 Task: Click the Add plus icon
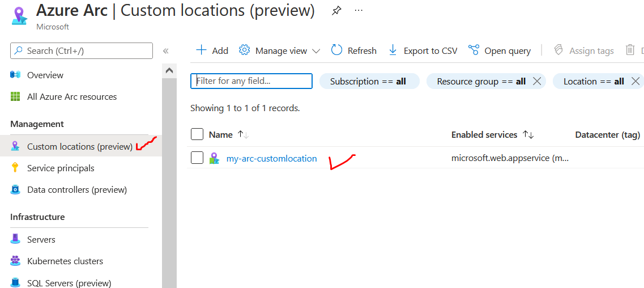click(x=201, y=50)
